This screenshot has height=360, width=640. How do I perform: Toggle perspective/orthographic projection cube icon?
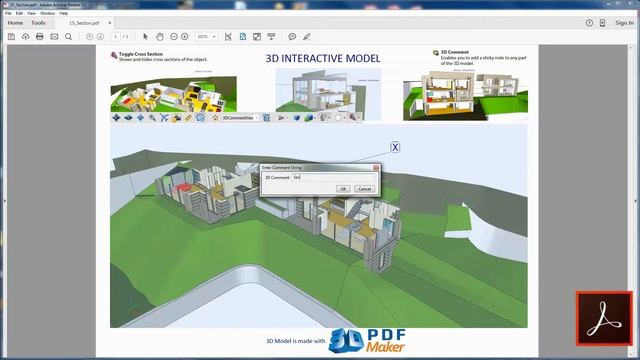pos(297,118)
